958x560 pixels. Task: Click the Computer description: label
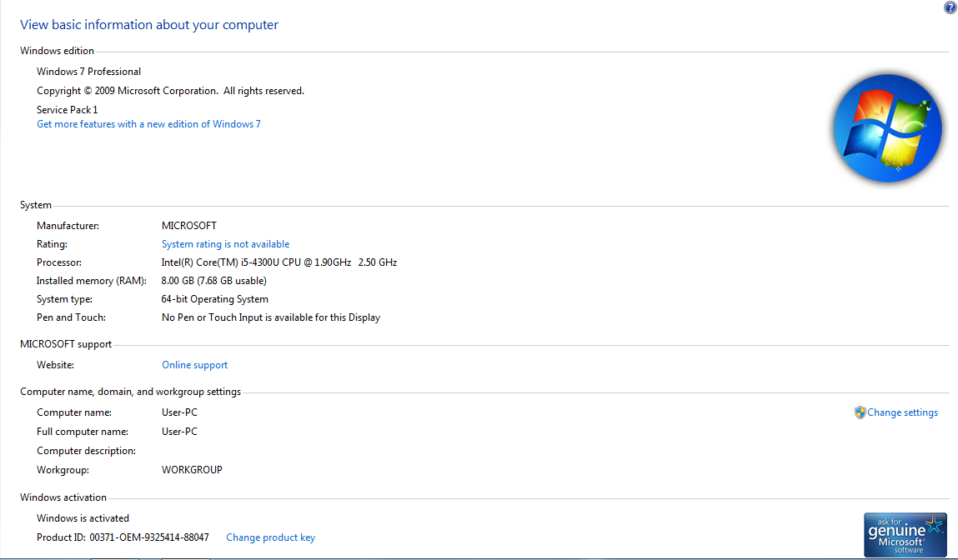(x=86, y=451)
